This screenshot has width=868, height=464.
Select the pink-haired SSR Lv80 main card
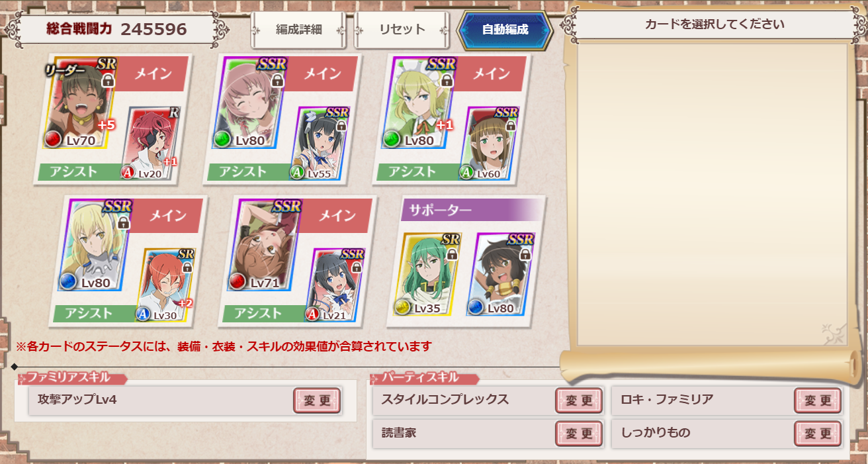249,104
